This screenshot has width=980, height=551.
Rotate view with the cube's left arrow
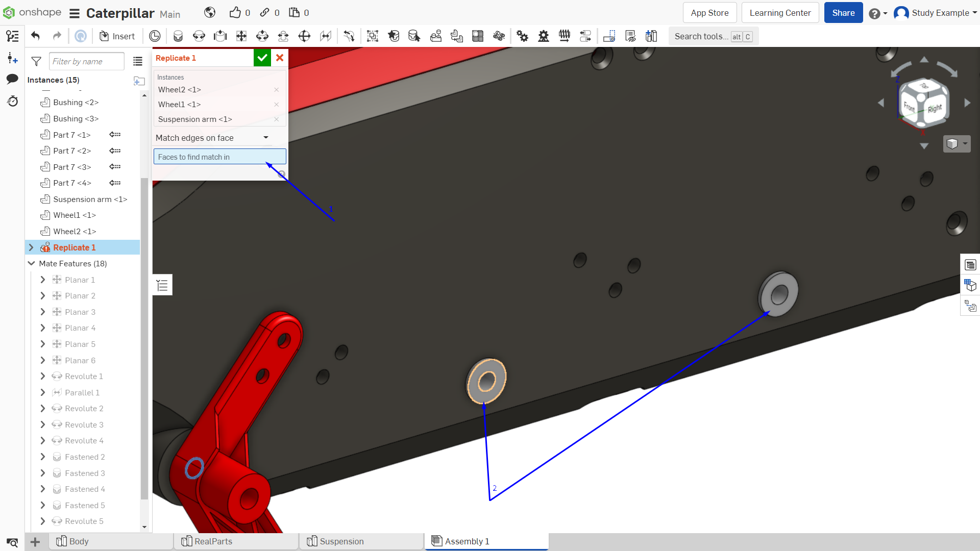pos(880,103)
